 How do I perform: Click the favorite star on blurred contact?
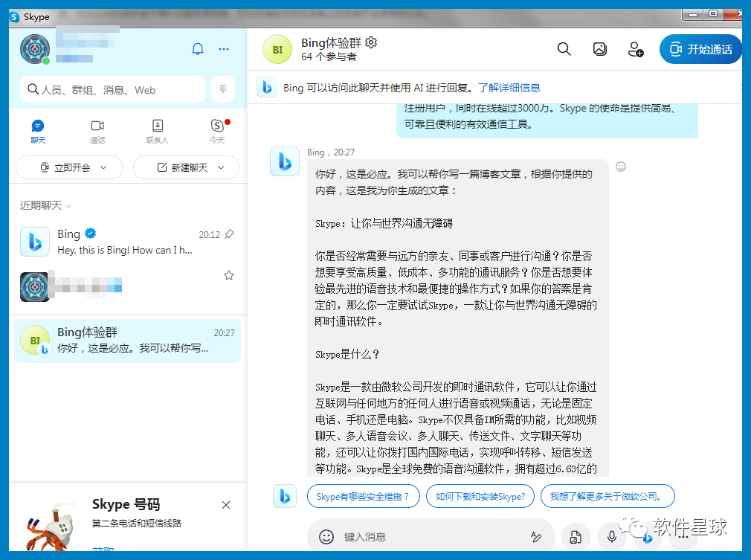click(229, 275)
